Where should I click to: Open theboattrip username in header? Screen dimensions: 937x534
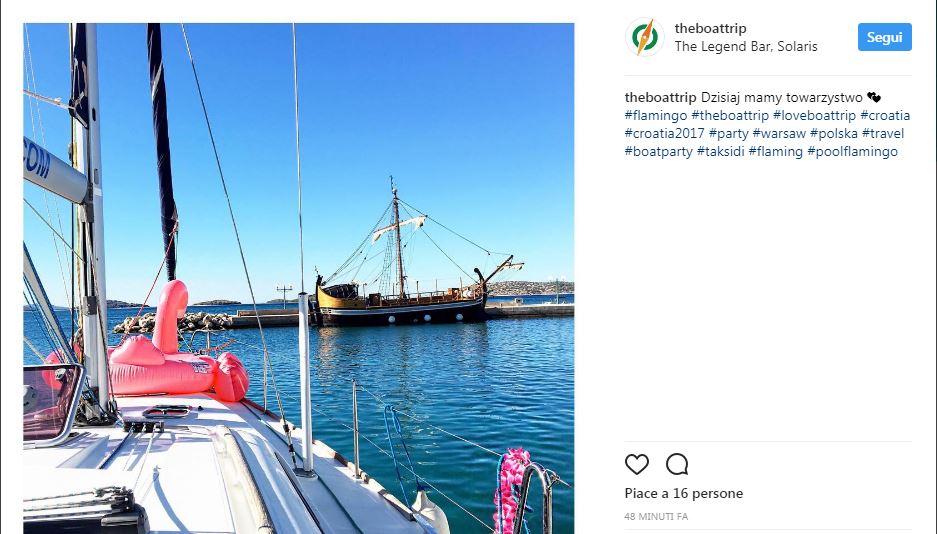[x=711, y=28]
